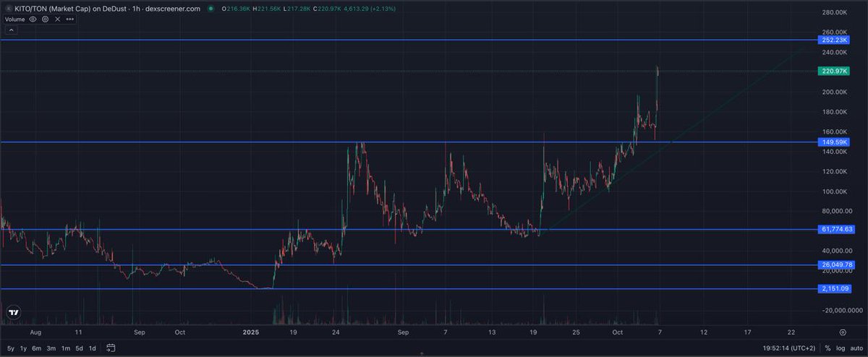Click the 2025 date axis label
The width and height of the screenshot is (868, 357).
click(x=250, y=332)
